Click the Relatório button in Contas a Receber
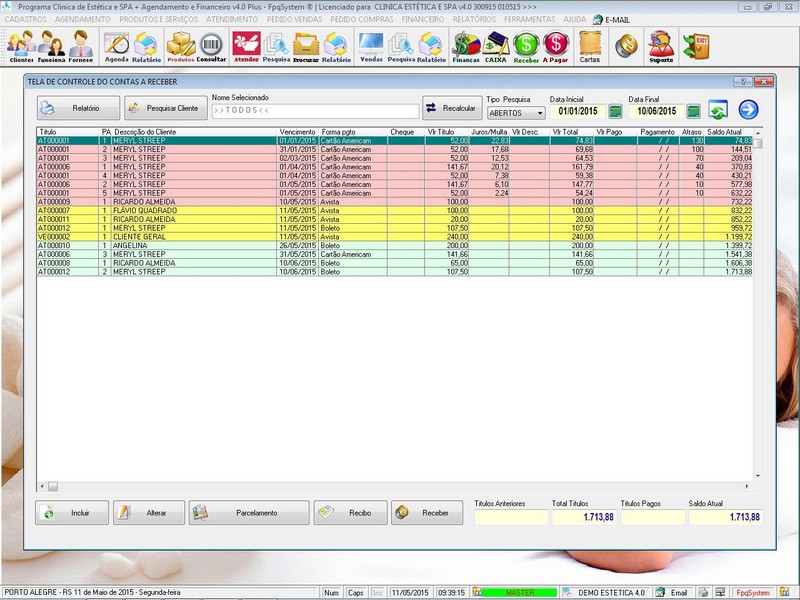Image resolution: width=800 pixels, height=600 pixels. point(78,108)
